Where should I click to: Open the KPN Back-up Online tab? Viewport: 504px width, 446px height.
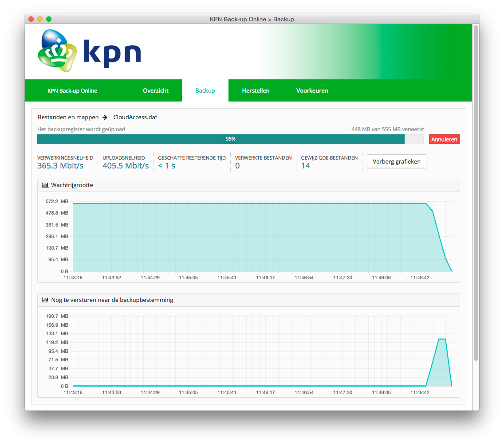click(72, 90)
